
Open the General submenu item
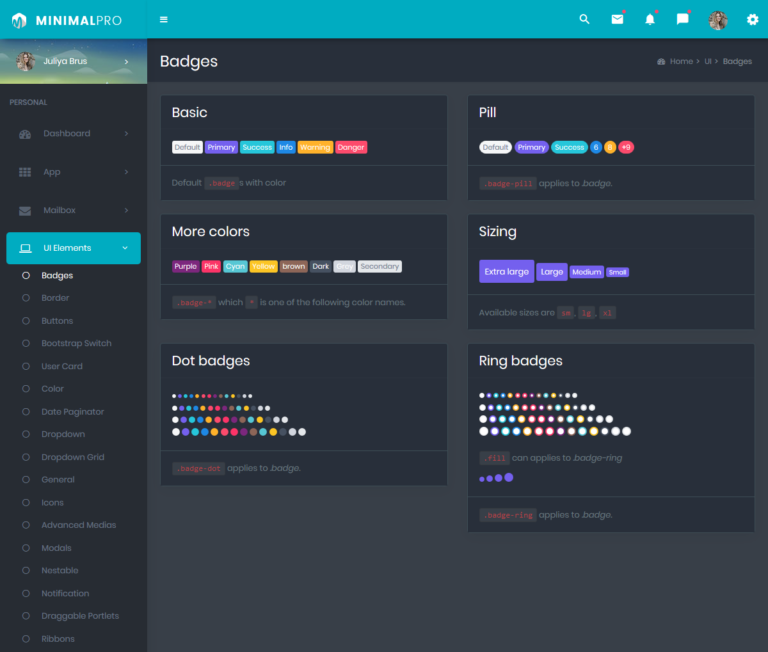coord(58,480)
